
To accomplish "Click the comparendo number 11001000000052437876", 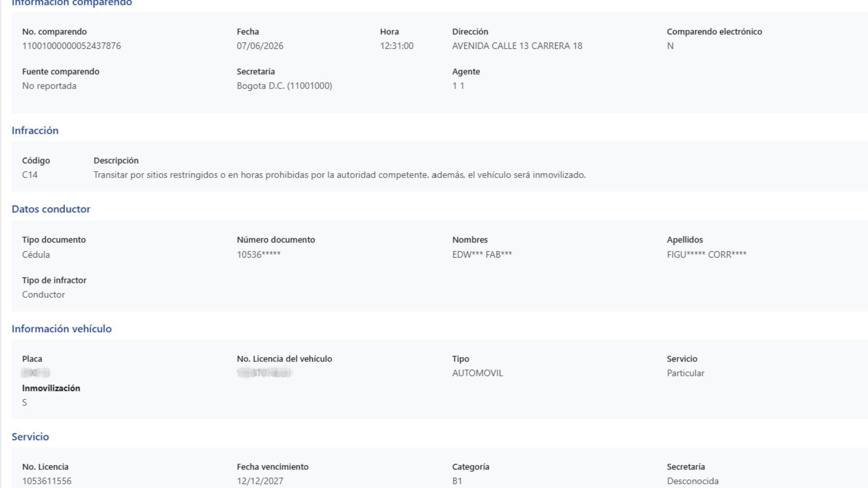I will [x=71, y=46].
